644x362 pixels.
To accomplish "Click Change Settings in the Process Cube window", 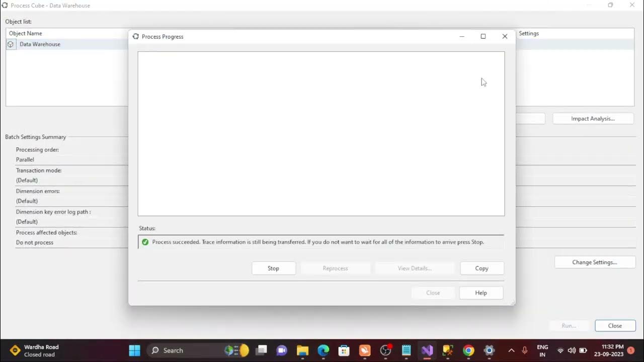I will pyautogui.click(x=594, y=262).
